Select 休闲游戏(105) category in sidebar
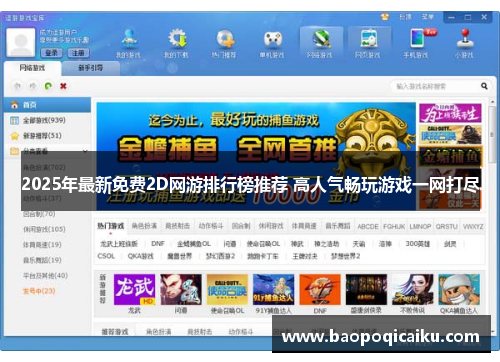The image size is (500, 362). [x=44, y=229]
